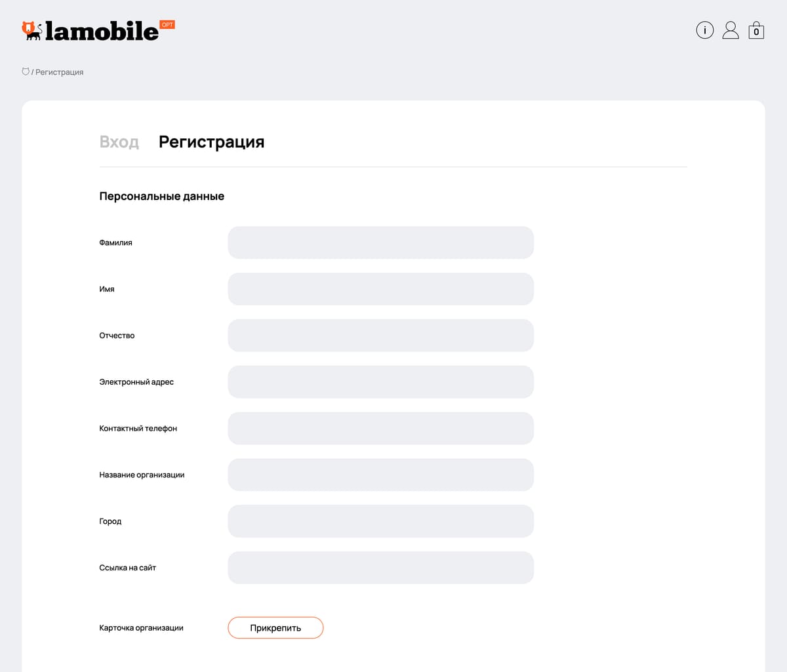
Task: Focus the Ссылка на сайт field
Action: click(381, 568)
